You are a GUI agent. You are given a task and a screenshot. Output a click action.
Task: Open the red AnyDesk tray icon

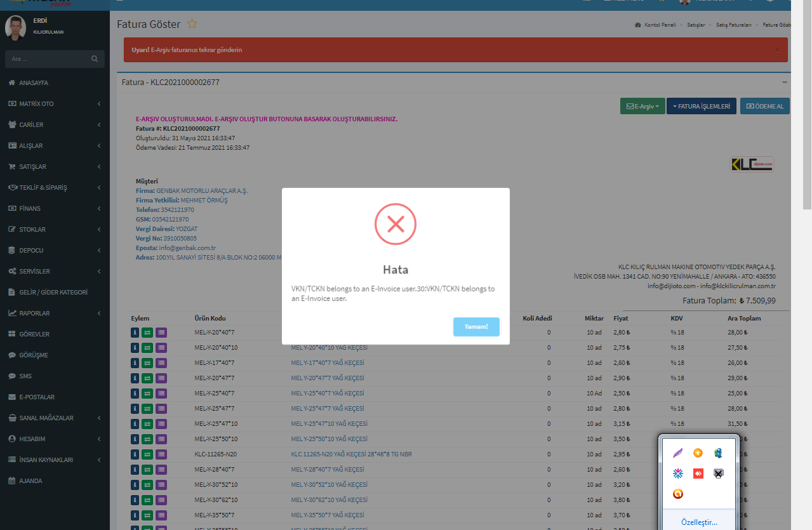pos(698,473)
